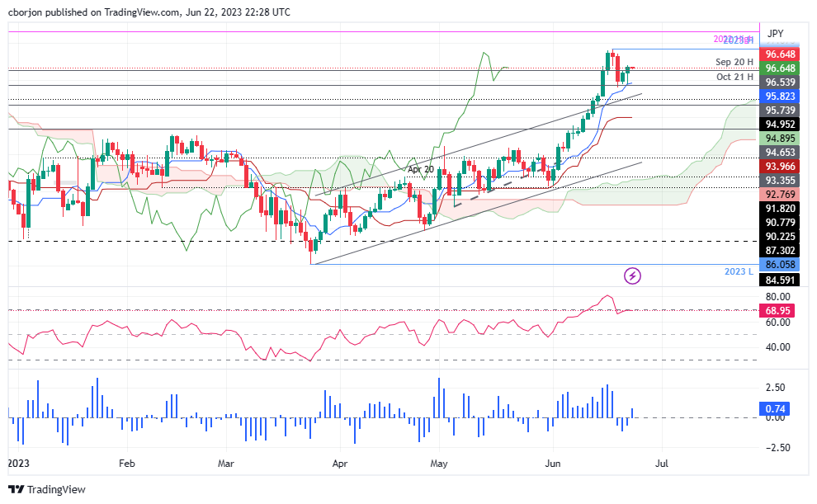Select the light green 94.895 price label

(779, 139)
